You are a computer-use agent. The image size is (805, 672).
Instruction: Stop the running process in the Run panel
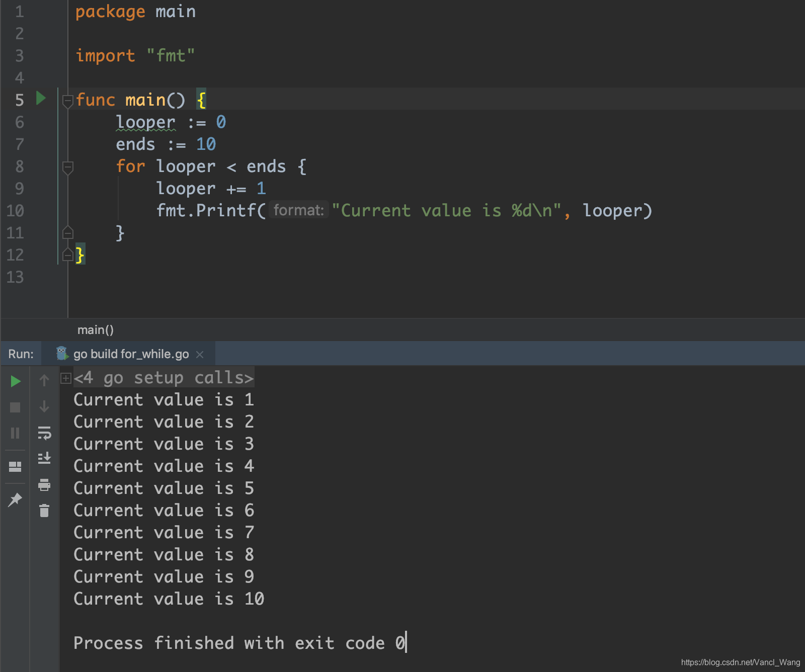tap(15, 407)
